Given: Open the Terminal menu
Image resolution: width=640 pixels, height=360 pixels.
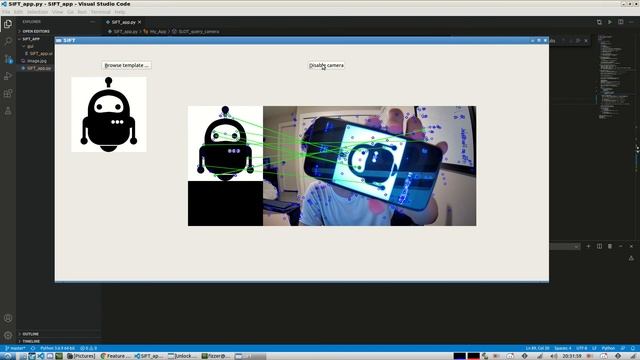Looking at the screenshot, I should (x=100, y=12).
